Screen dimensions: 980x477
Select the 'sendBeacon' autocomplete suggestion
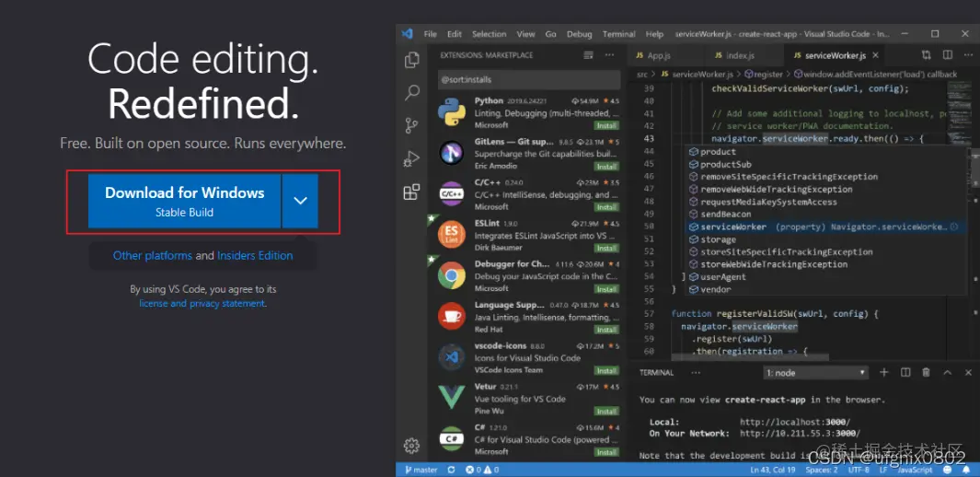pos(726,215)
